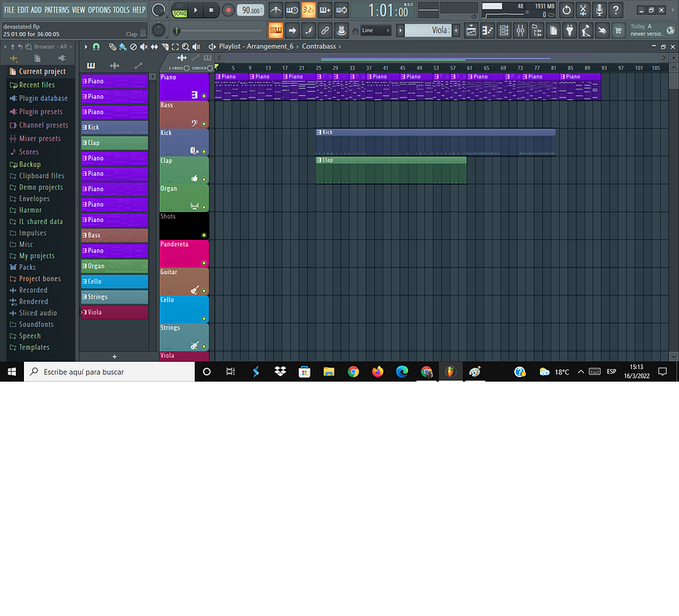Expand the Arrangement_6 breadcrumb menu
679x616 pixels.
(297, 46)
